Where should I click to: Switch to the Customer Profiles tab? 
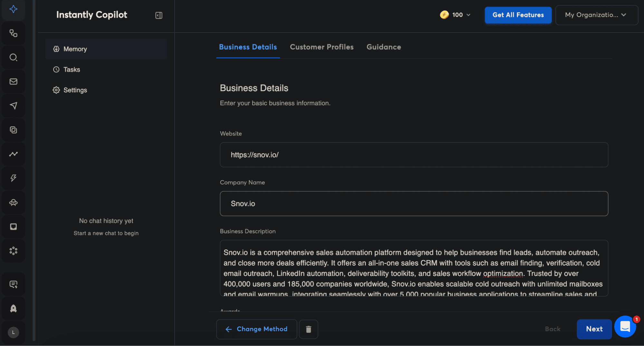[x=322, y=47]
